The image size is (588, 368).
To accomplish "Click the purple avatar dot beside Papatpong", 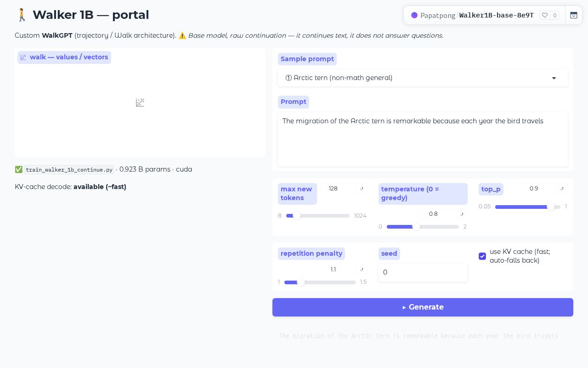I will [x=414, y=15].
